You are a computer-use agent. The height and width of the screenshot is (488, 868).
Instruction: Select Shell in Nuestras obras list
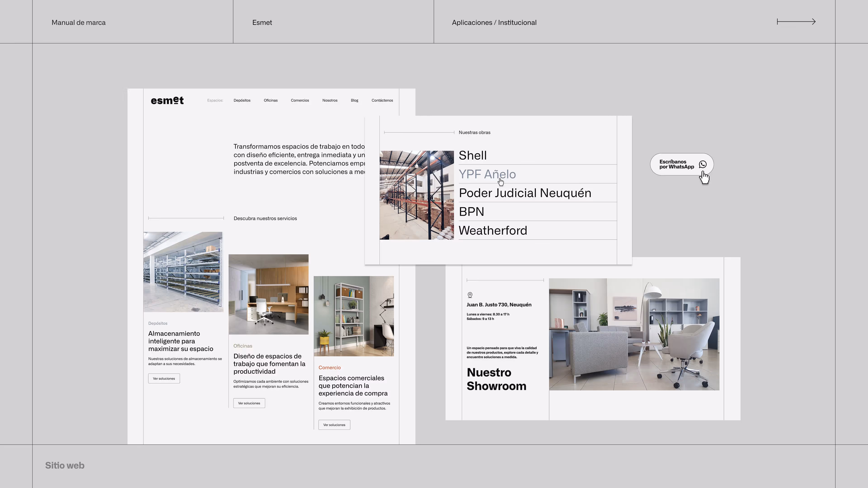coord(472,155)
